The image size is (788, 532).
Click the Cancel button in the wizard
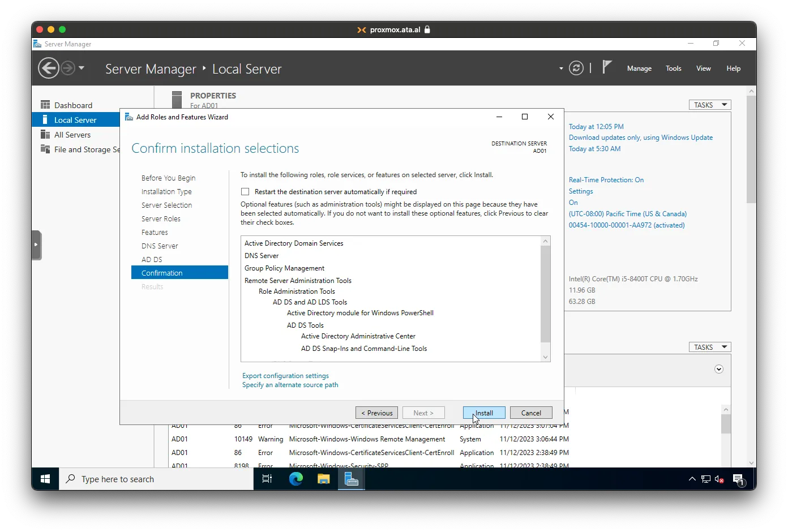tap(531, 413)
